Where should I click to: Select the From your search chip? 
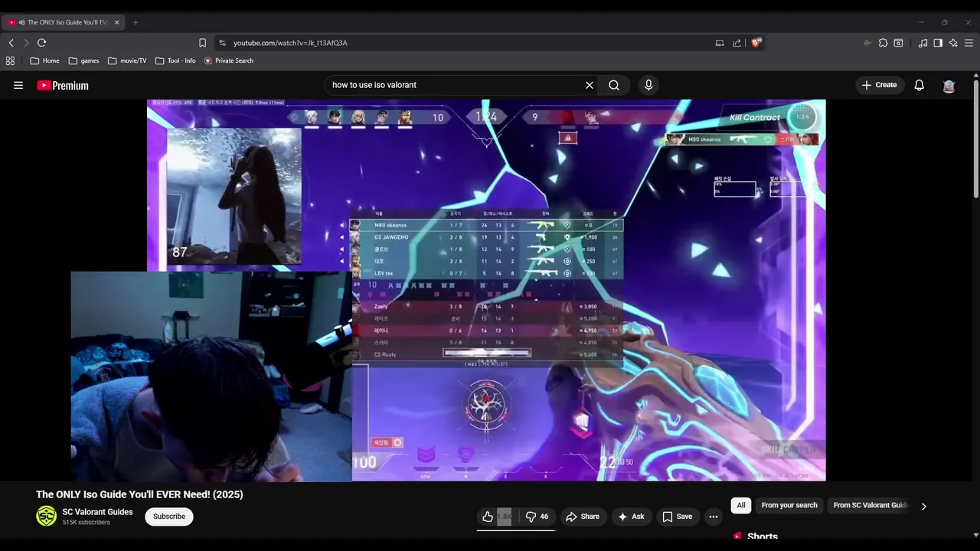(789, 505)
